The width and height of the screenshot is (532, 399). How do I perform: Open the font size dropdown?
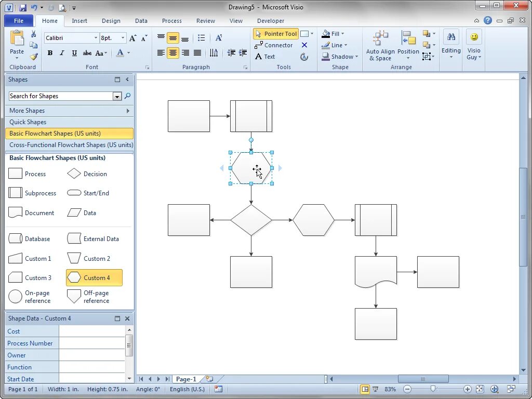(x=123, y=38)
